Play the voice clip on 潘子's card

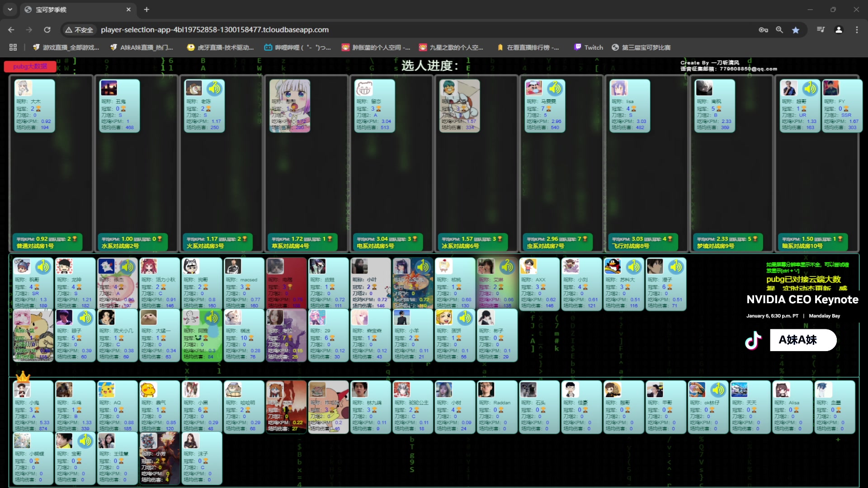[x=676, y=267]
